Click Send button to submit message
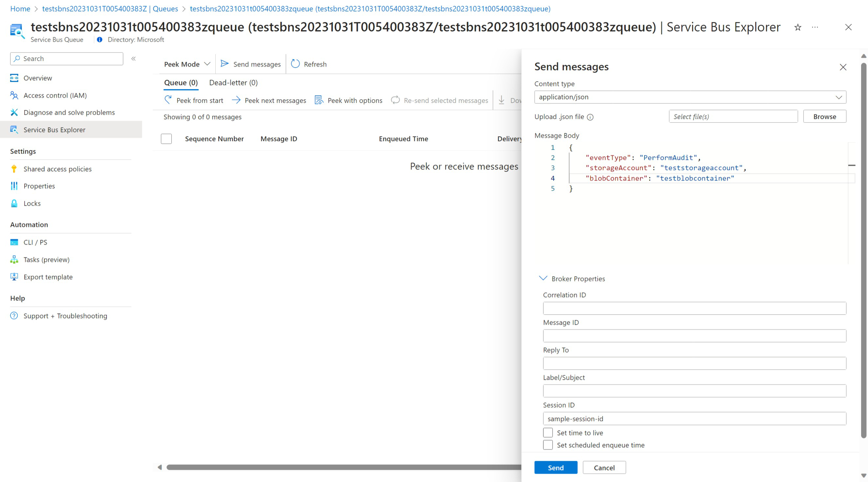This screenshot has width=868, height=482. click(x=556, y=468)
